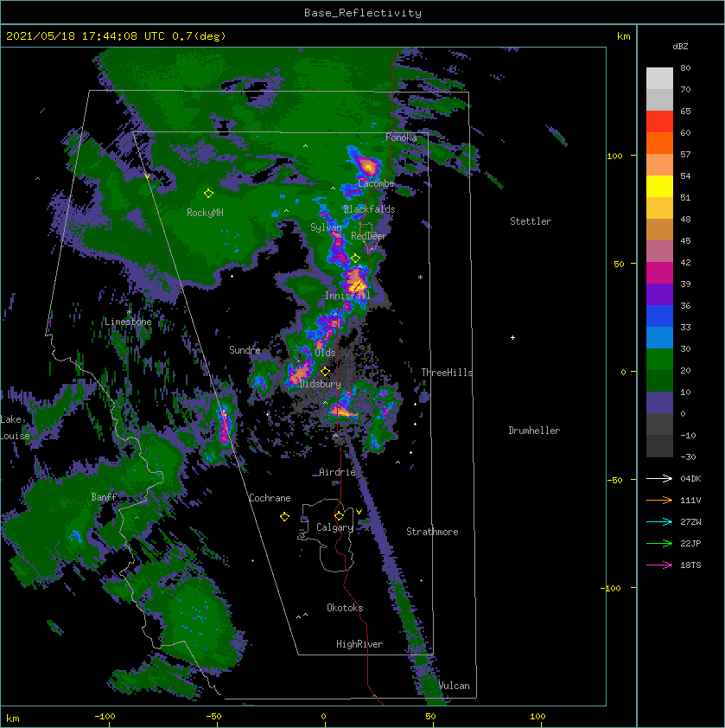
Task: Click the Limestone label
Action: tap(128, 322)
